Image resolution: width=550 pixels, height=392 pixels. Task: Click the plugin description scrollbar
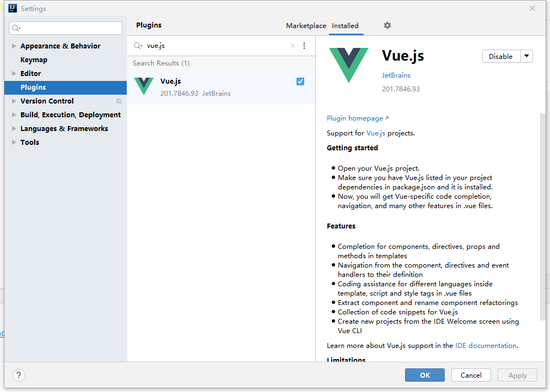(x=543, y=216)
